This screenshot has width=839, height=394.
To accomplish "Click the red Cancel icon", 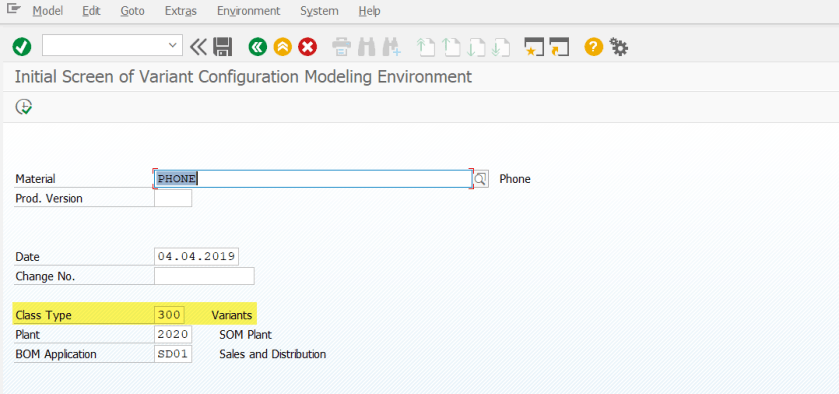I will 308,47.
